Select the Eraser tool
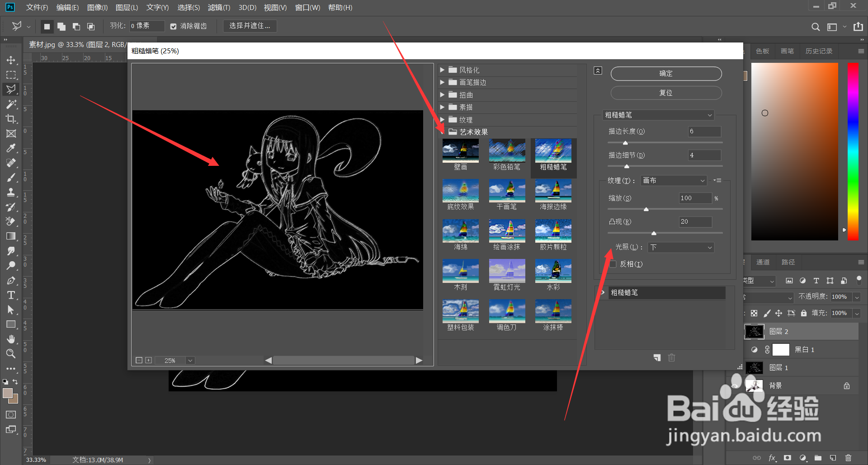Image resolution: width=868 pixels, height=465 pixels. pyautogui.click(x=11, y=221)
